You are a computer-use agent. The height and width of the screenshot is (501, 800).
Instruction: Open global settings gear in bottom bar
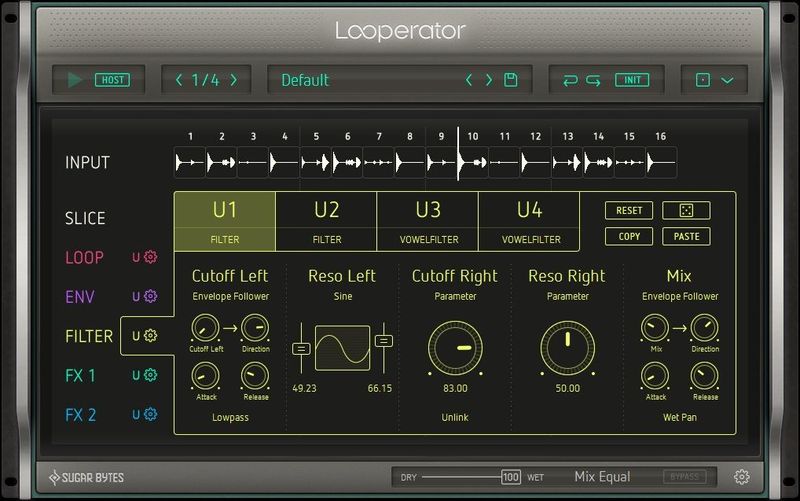click(741, 477)
